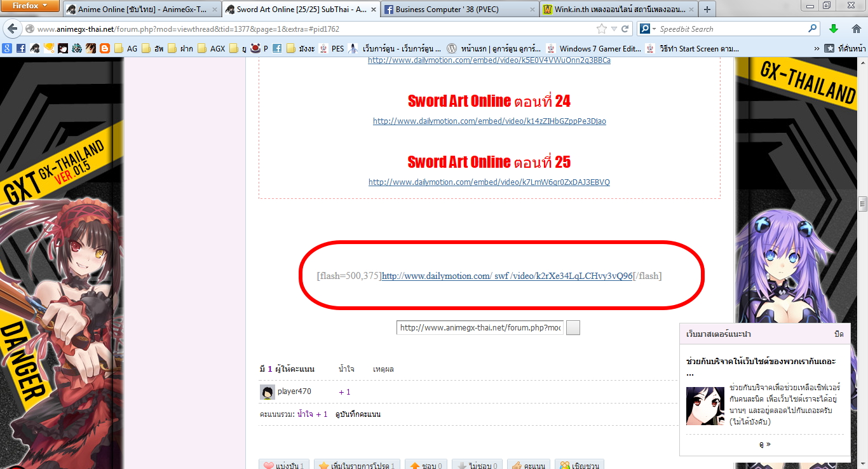868x469 pixels.
Task: Open the donation popup anime thumbnail
Action: pyautogui.click(x=705, y=406)
